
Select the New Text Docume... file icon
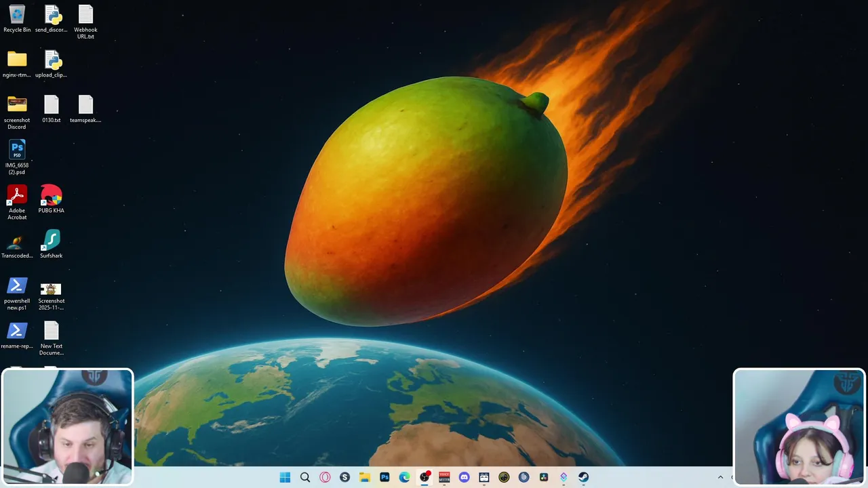pyautogui.click(x=52, y=338)
